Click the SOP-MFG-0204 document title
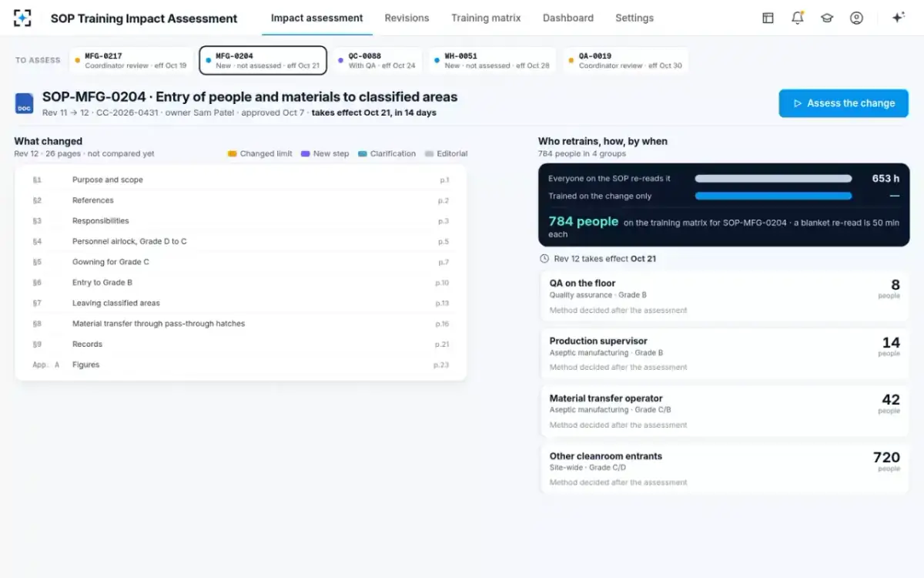The image size is (924, 578). click(x=250, y=97)
